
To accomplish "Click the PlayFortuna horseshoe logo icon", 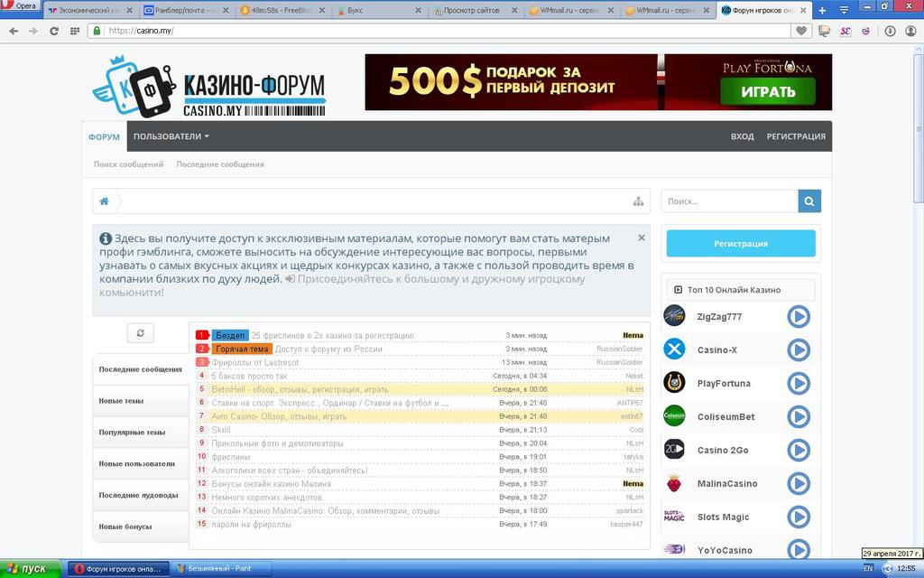I will (x=674, y=383).
